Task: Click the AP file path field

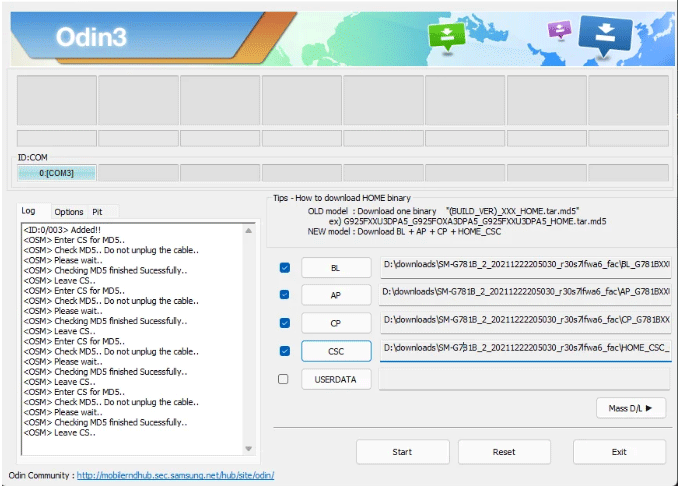Action: point(525,295)
